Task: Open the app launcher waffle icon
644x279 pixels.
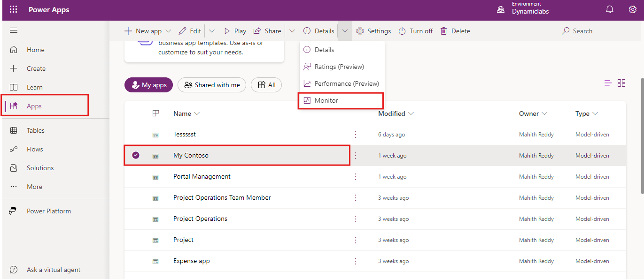Action: pos(14,10)
